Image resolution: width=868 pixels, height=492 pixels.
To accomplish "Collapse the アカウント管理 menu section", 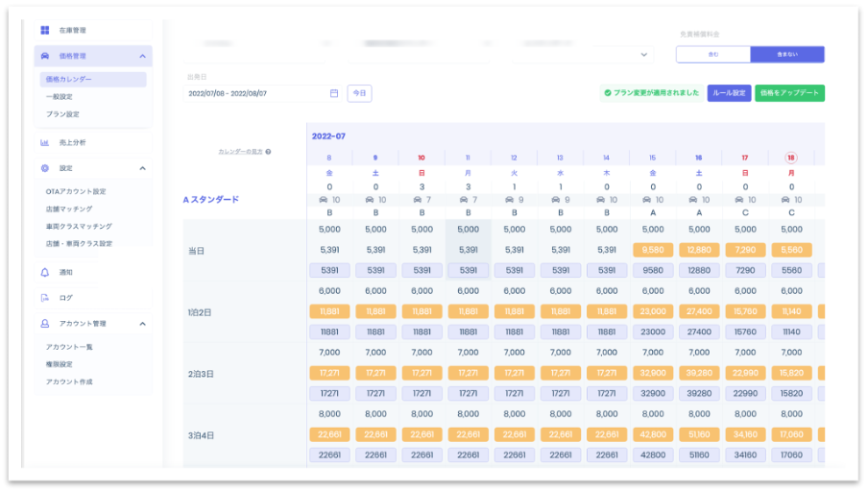I will point(142,324).
